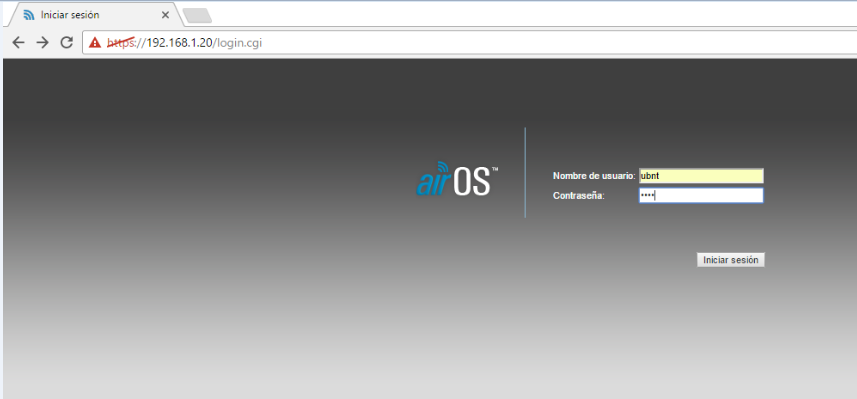
Task: Click the crossed-out https text in the URL
Action: click(121, 43)
